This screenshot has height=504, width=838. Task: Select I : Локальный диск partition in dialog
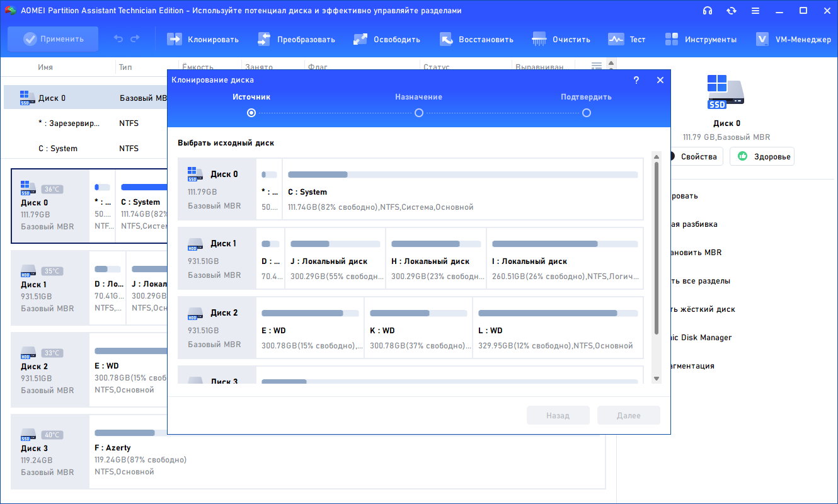(x=565, y=258)
